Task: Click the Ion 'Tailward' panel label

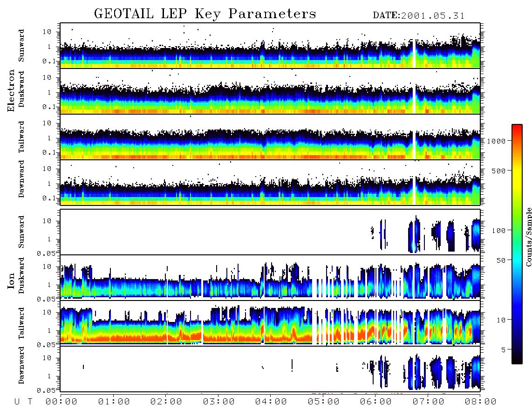Action: point(21,323)
